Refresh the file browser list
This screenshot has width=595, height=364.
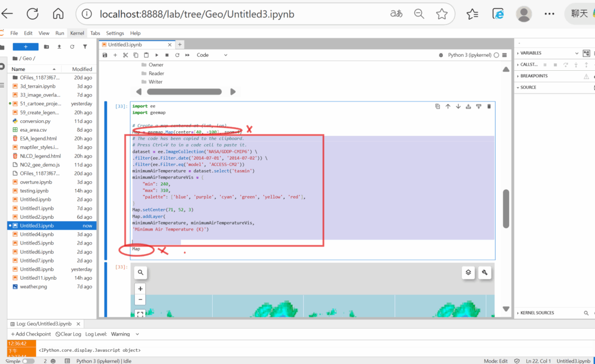tap(72, 46)
